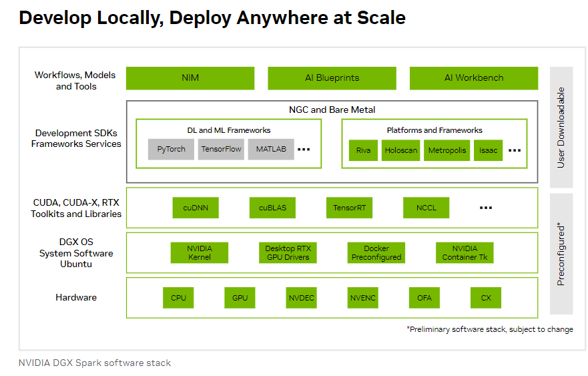Select the cuDNN library box

(x=196, y=208)
